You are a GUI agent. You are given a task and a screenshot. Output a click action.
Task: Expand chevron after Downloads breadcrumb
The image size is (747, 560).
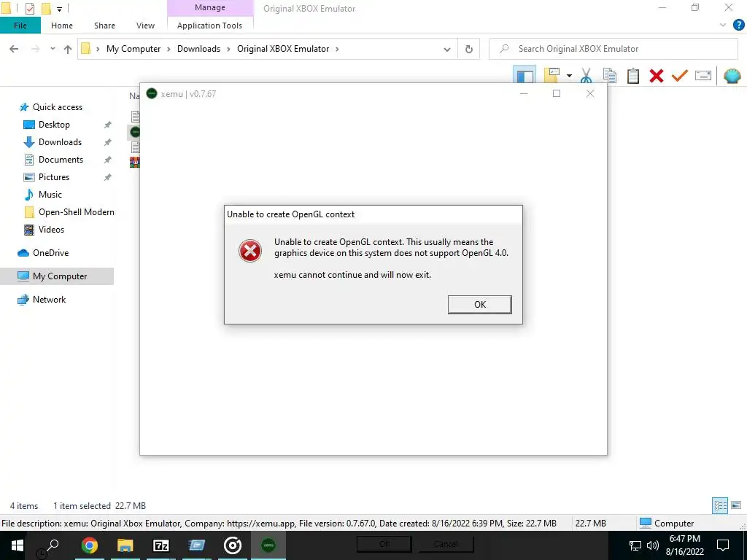pos(228,49)
